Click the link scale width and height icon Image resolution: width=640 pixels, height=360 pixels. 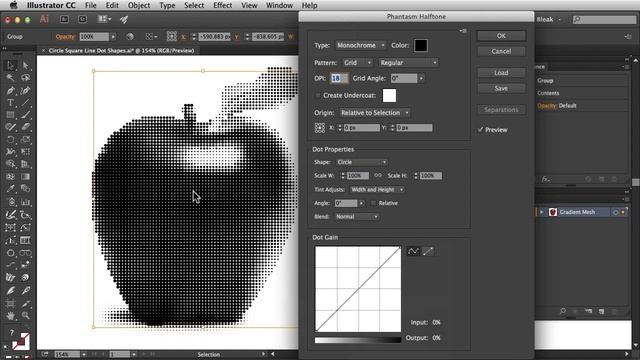(x=378, y=176)
